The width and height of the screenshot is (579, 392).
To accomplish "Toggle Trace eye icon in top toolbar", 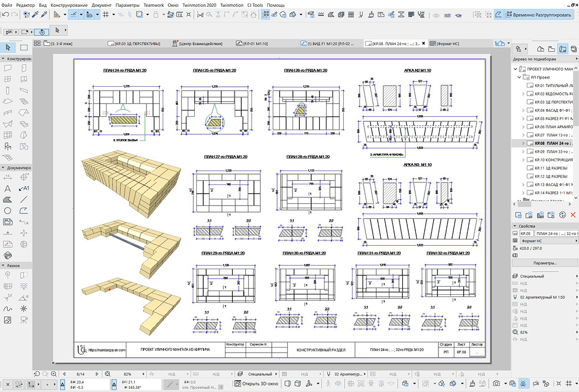I will click(436, 15).
